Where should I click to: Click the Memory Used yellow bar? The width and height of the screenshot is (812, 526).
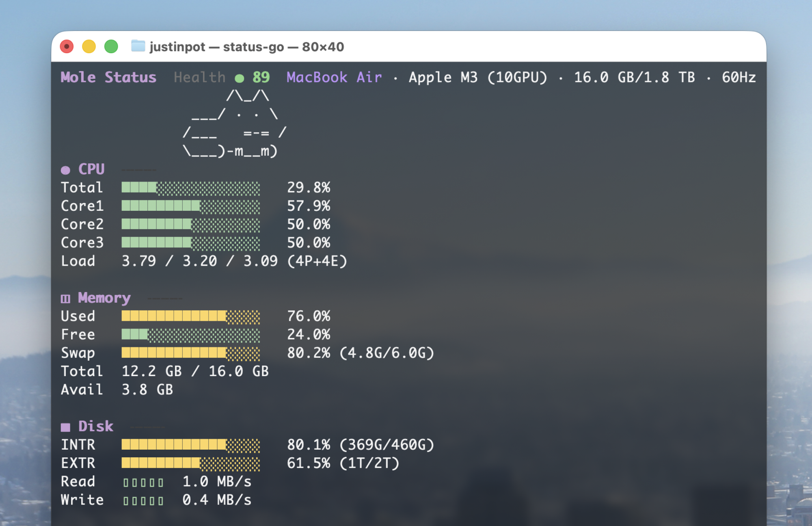pyautogui.click(x=191, y=316)
